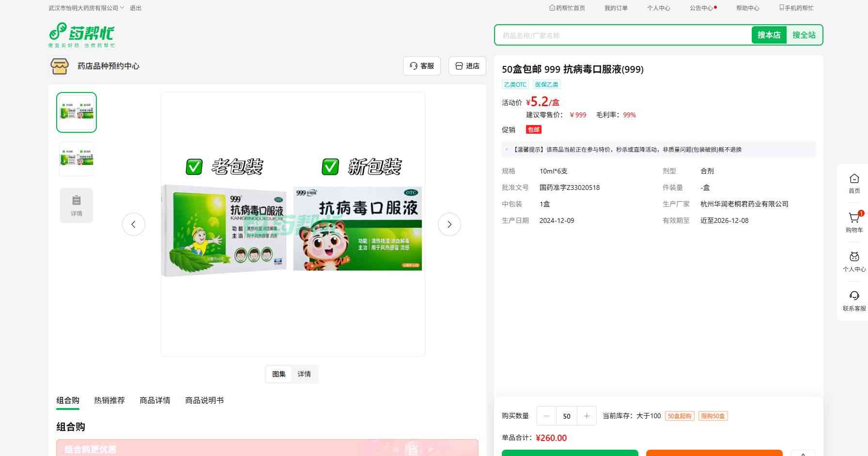Switch gallery view to 图集
868x456 pixels.
tap(279, 374)
